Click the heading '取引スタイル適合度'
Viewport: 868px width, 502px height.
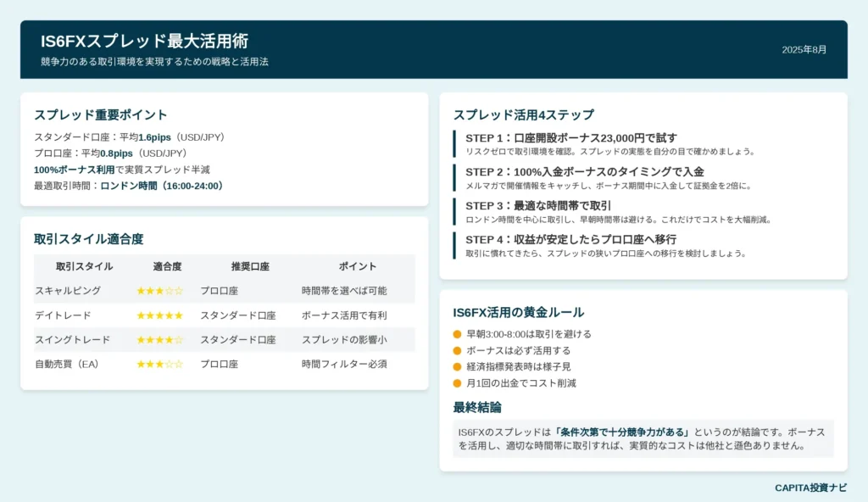coord(88,239)
